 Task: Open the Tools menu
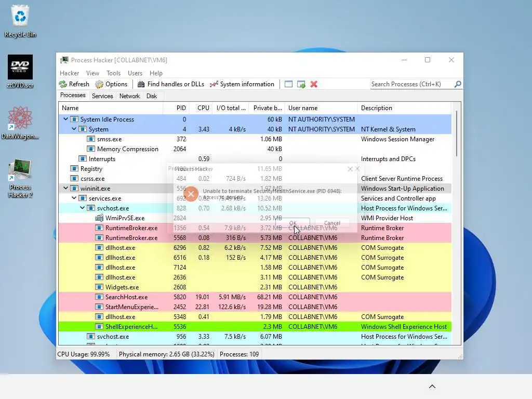[x=113, y=73]
